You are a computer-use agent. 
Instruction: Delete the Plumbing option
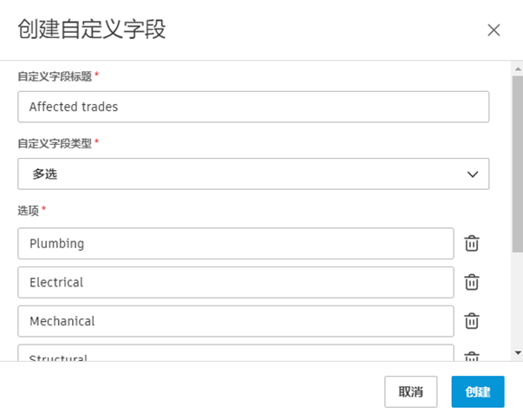[x=472, y=244]
